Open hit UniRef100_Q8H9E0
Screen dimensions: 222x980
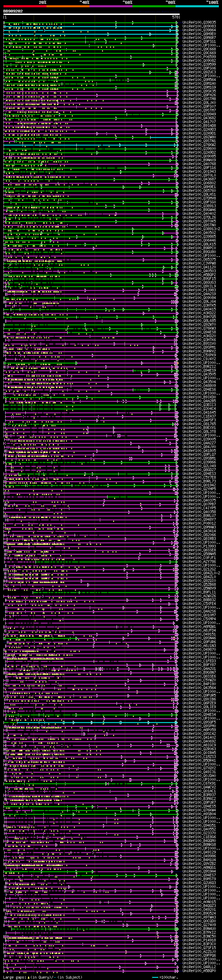[199, 34]
